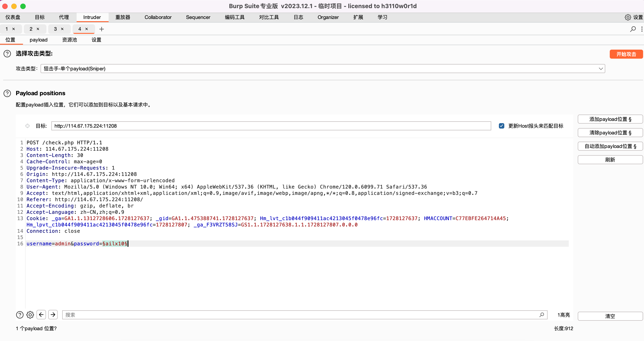Screen dimensions: 644x341
Task: Click the clear payload positions § button
Action: [x=610, y=133]
